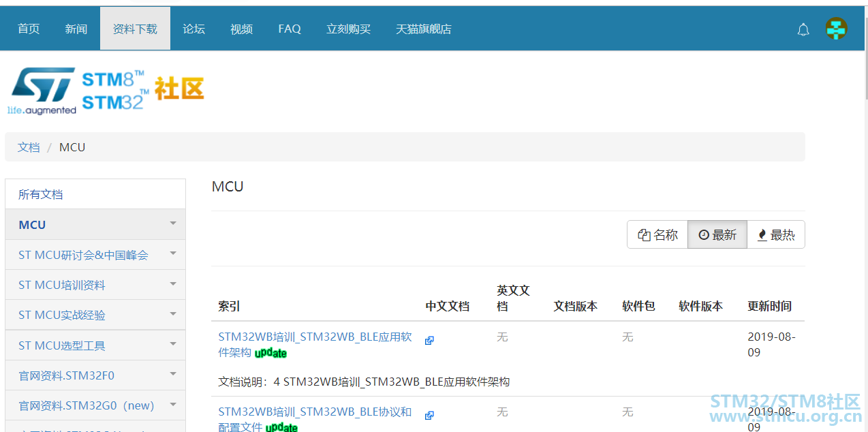Open 视频 in navigation bar
Screen dimensions: 868x432
242,29
